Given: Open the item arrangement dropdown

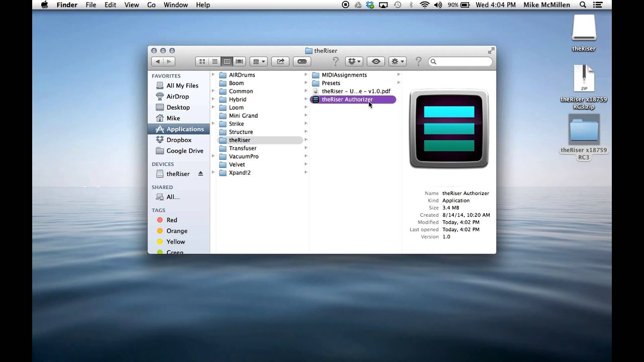Looking at the screenshot, I should (258, 61).
